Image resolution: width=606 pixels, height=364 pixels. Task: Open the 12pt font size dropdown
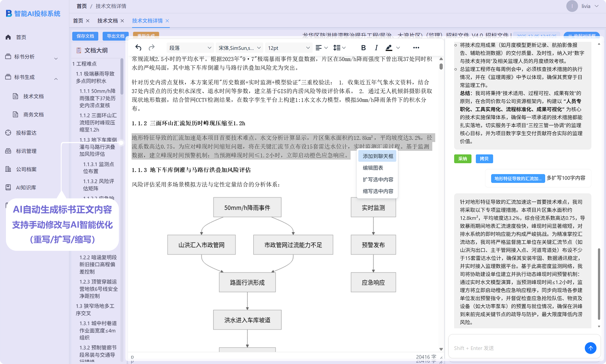pyautogui.click(x=288, y=48)
